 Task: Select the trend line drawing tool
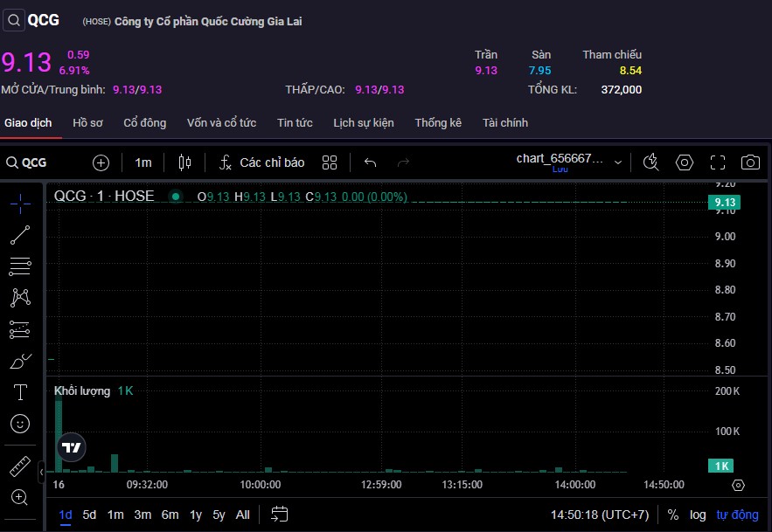coord(20,234)
